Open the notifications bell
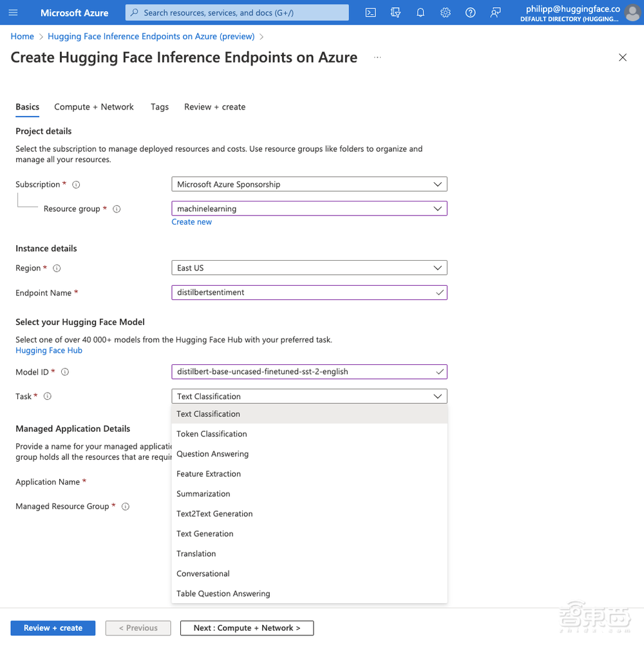The image size is (644, 645). (421, 12)
